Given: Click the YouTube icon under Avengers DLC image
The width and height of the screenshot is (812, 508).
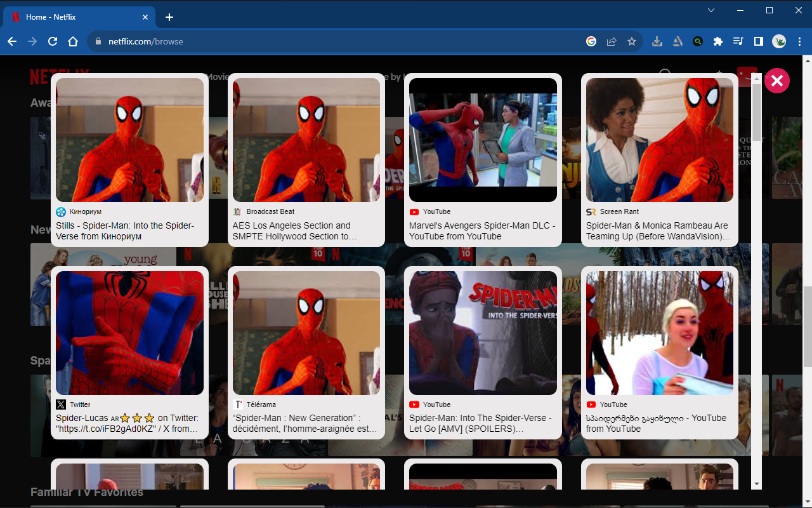Looking at the screenshot, I should tap(414, 212).
